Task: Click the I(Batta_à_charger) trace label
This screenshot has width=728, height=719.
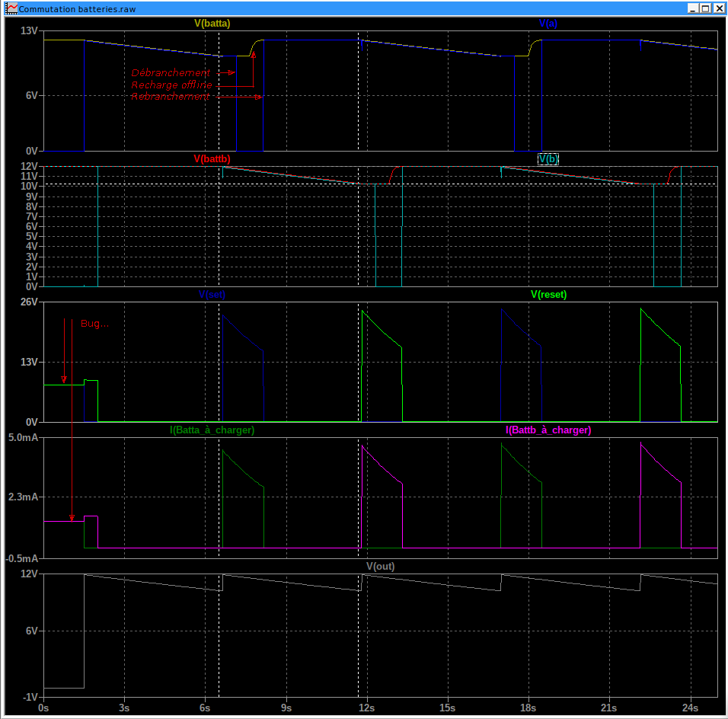Action: [x=212, y=430]
